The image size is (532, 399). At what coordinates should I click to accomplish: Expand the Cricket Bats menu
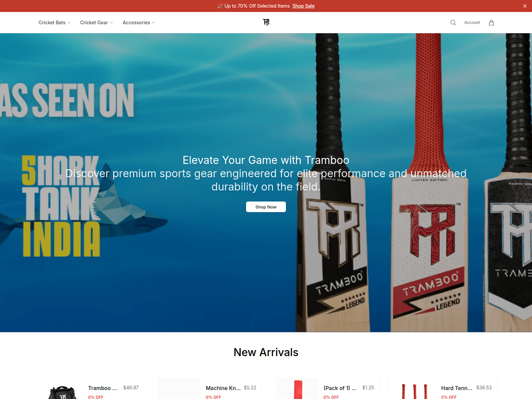point(55,23)
